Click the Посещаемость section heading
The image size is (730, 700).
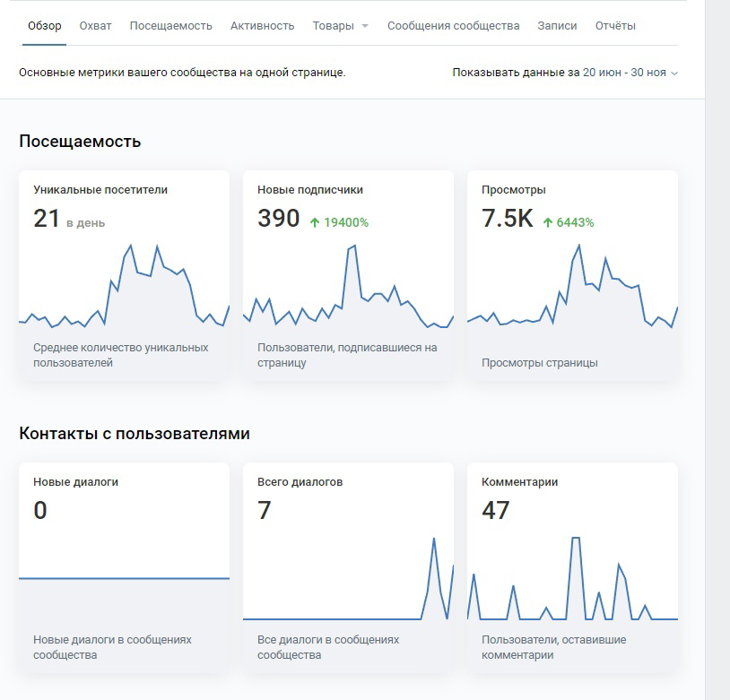[80, 141]
